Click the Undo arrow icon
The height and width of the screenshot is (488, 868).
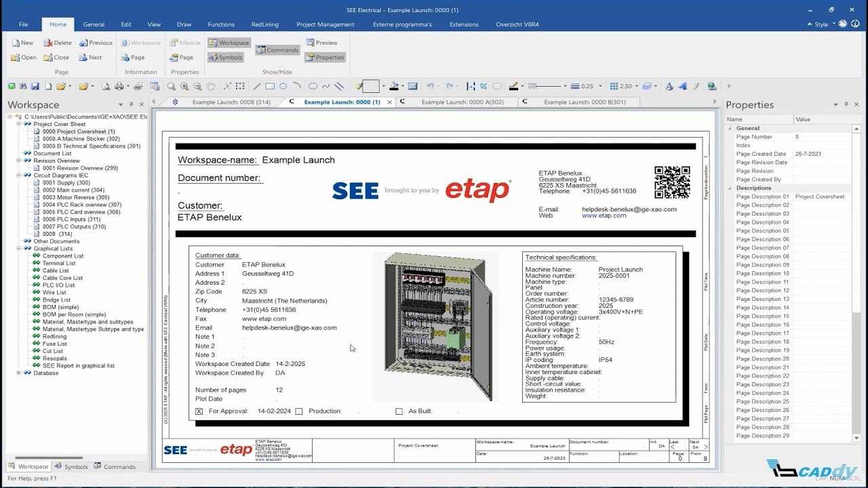[430, 86]
